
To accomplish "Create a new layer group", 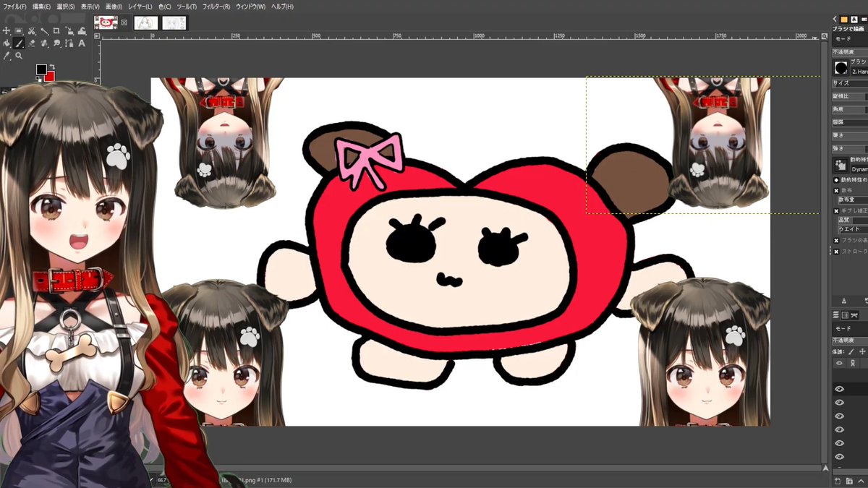I will tap(850, 481).
